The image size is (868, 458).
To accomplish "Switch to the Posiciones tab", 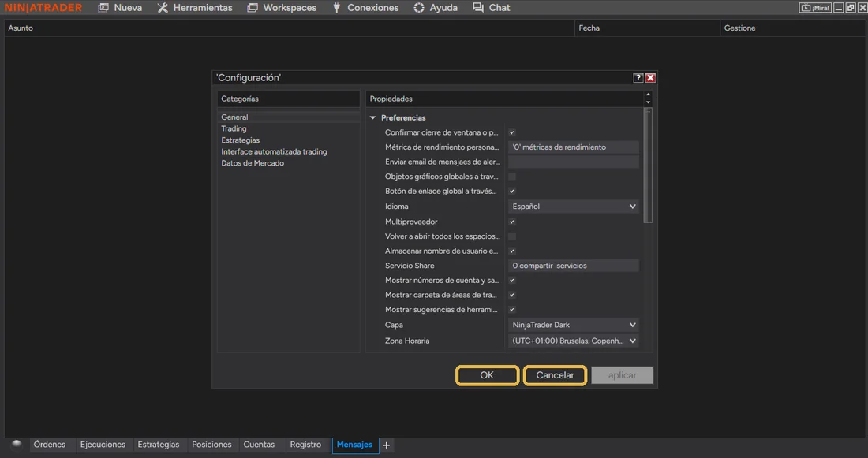I will point(211,445).
